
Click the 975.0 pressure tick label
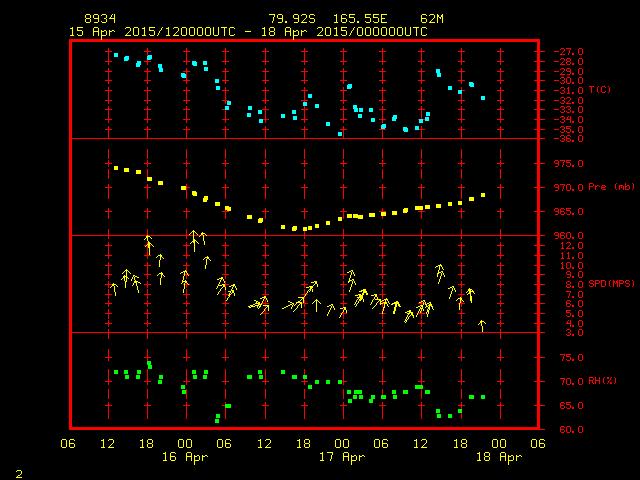point(567,163)
